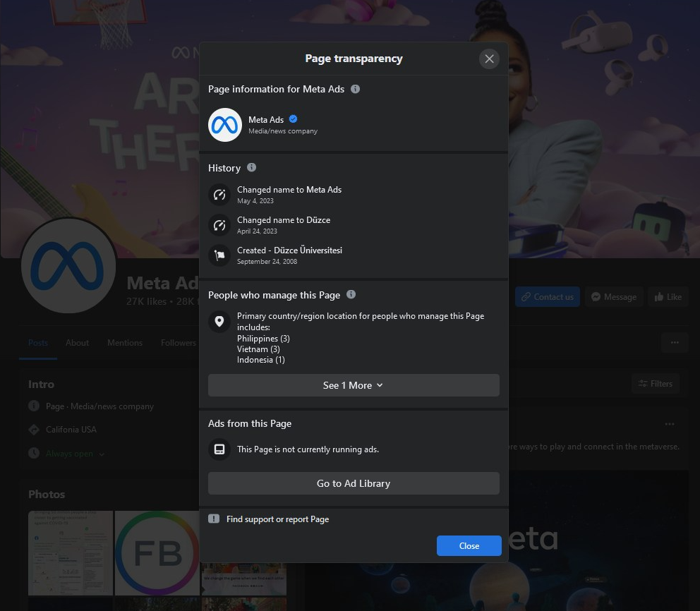This screenshot has height=611, width=700.
Task: Open the Mentions tab
Action: tap(125, 343)
